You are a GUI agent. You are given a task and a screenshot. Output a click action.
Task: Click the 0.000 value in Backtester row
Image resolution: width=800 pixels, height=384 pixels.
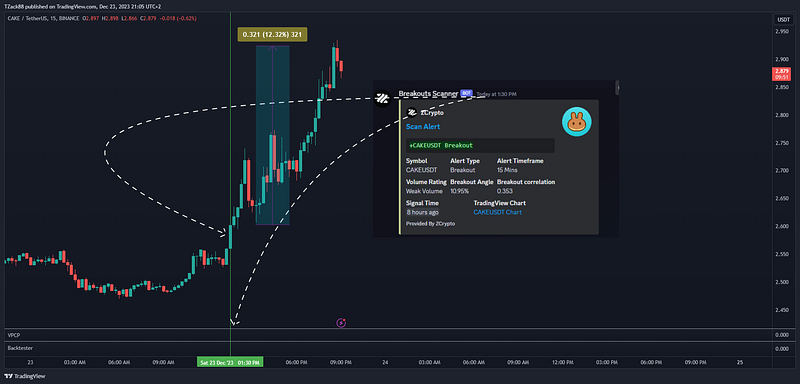(x=782, y=348)
